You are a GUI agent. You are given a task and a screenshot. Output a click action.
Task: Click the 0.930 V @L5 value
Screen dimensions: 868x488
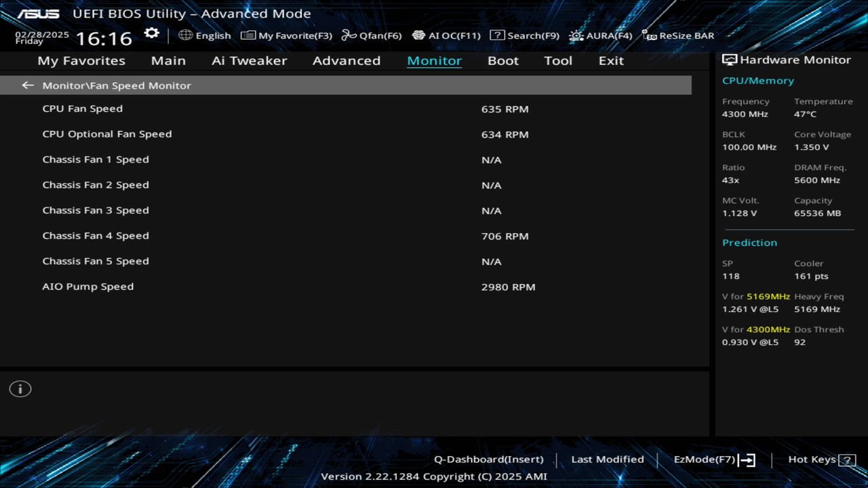click(x=750, y=342)
